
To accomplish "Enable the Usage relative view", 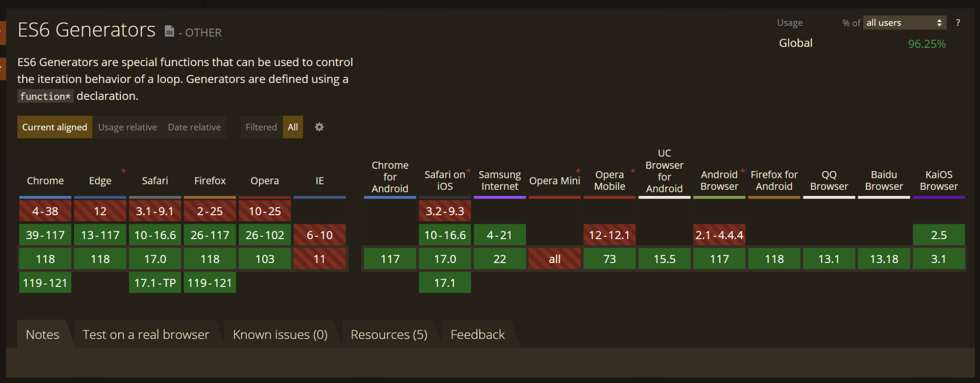I will pyautogui.click(x=127, y=127).
